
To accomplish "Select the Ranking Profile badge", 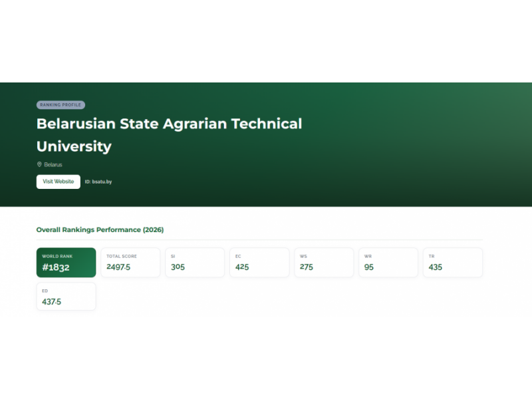I will pos(61,105).
